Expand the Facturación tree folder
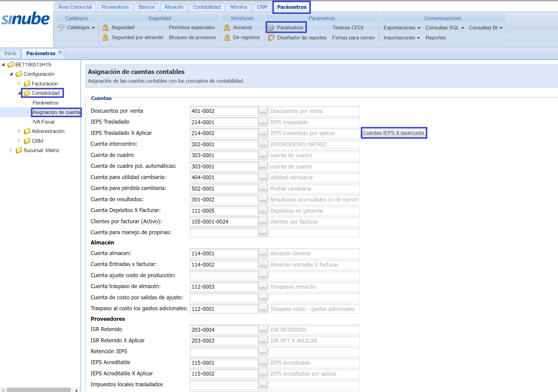This screenshot has height=392, width=558. click(19, 84)
